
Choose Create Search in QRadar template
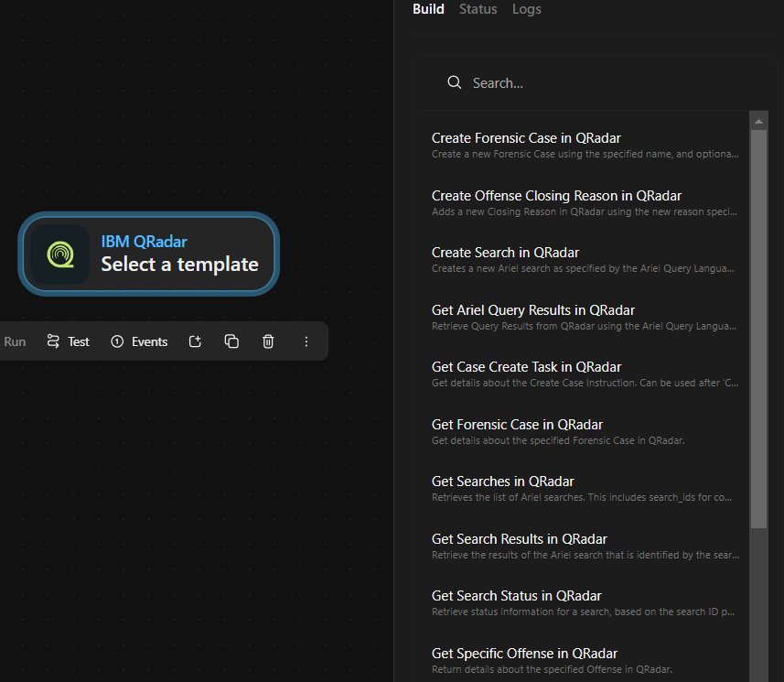(585, 260)
